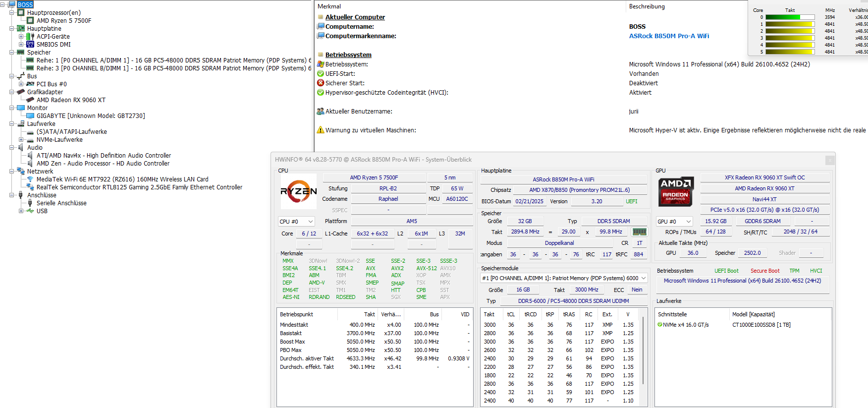Open the ASRock B850M Pro-A WiFi link
868x408 pixels.
(x=669, y=36)
